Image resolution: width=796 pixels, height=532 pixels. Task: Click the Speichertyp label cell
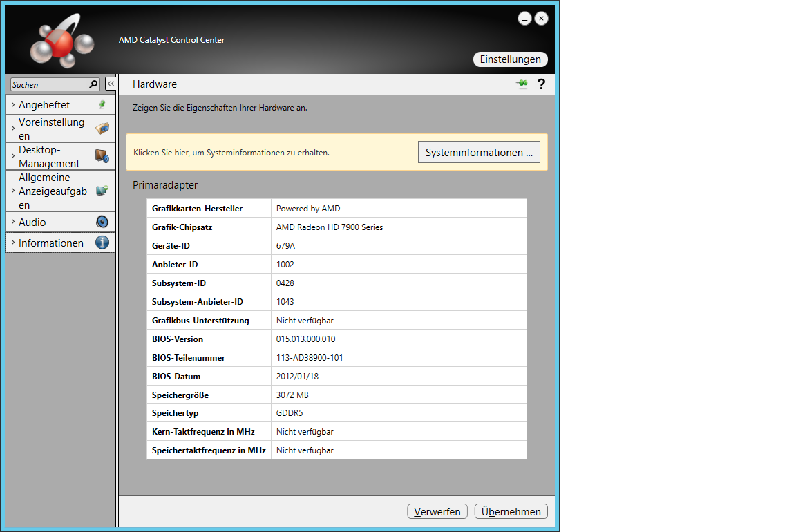pyautogui.click(x=209, y=413)
